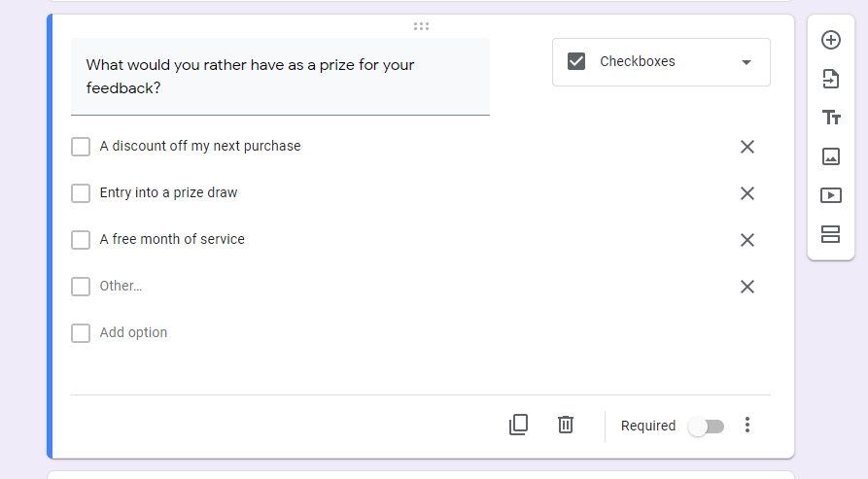
Task: Click the Add question plus icon
Action: (830, 40)
